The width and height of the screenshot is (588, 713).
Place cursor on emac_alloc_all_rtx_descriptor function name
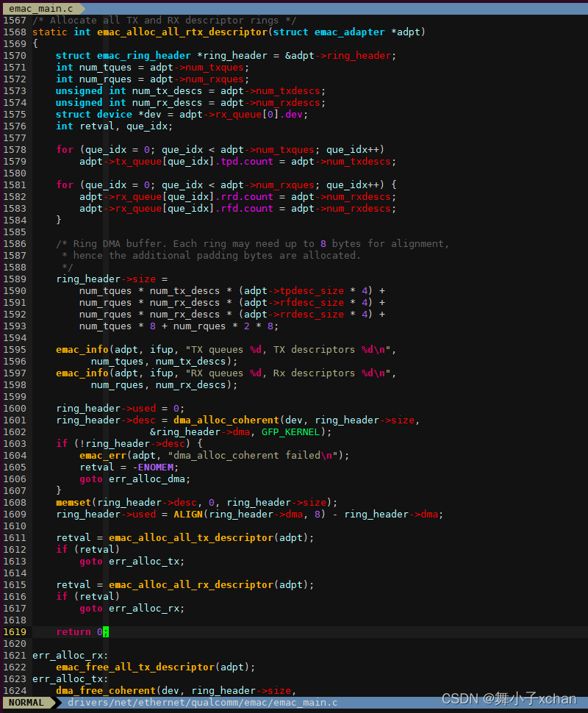point(182,32)
